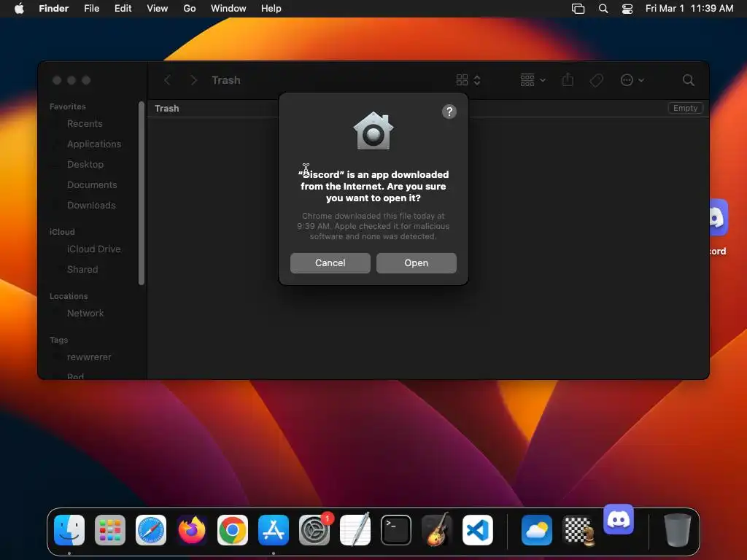Viewport: 747px width, 560px height.
Task: Open the File menu
Action: coord(91,8)
